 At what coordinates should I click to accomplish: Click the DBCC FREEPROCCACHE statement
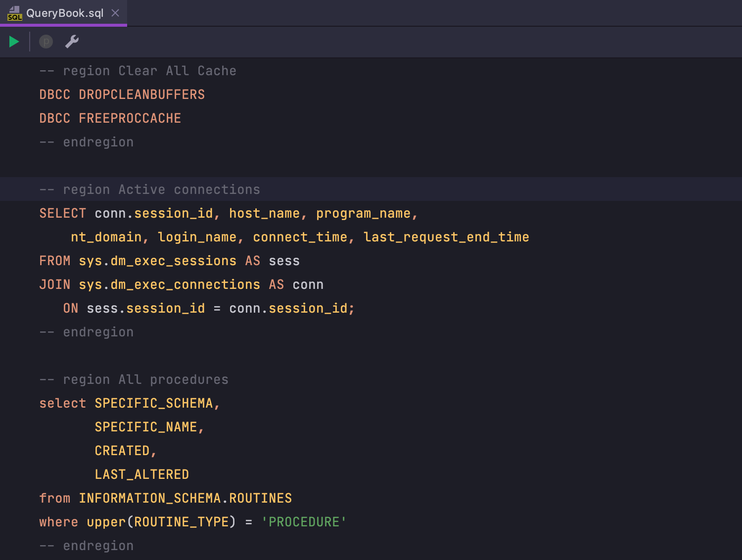click(110, 118)
